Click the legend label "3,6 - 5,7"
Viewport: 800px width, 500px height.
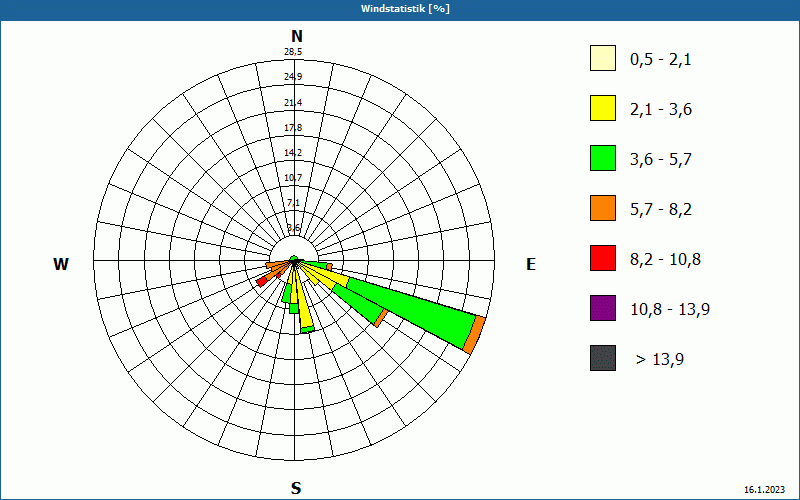coord(661,160)
